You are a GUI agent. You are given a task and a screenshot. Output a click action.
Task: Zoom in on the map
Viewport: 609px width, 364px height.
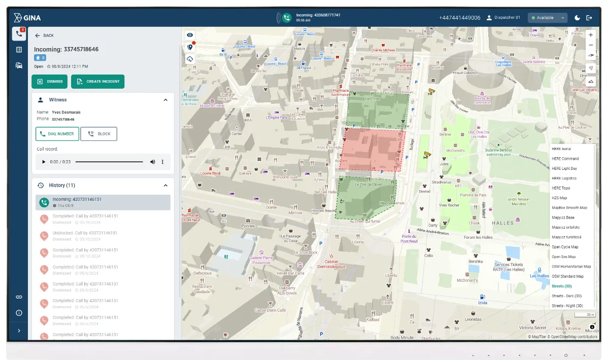[591, 35]
